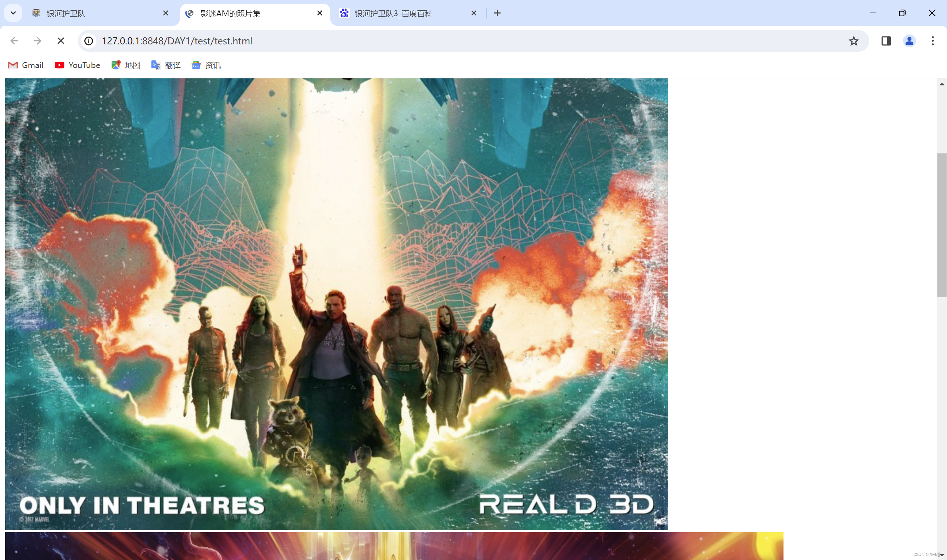Toggle the browser side panel

(x=886, y=41)
